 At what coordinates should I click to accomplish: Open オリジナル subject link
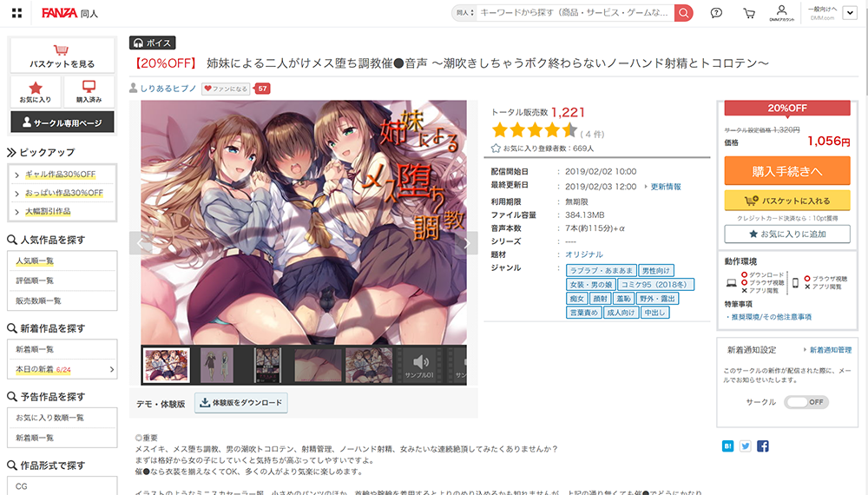pos(584,254)
